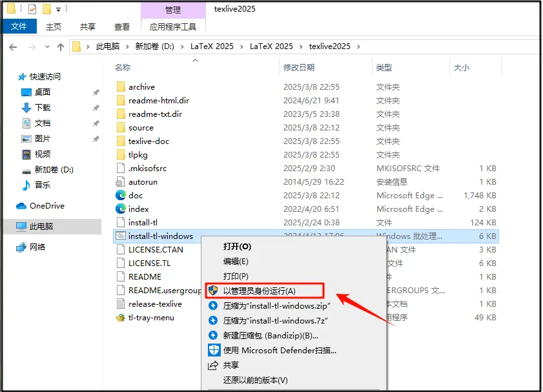Image resolution: width=543 pixels, height=392 pixels.
Task: Click the share icon in context menu
Action: pyautogui.click(x=213, y=366)
